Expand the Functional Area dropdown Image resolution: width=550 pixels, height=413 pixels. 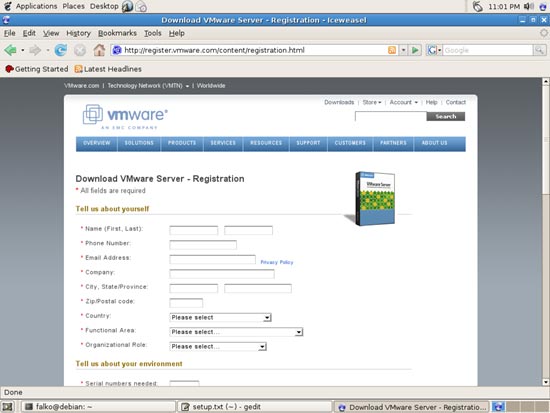pyautogui.click(x=236, y=332)
